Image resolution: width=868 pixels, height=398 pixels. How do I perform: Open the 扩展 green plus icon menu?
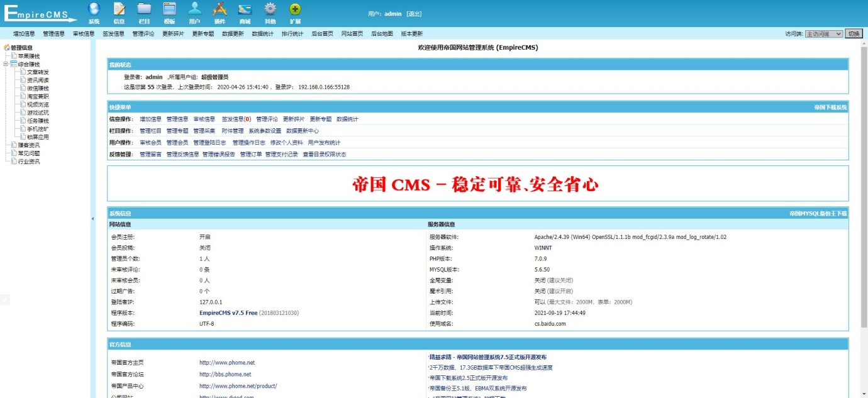click(x=295, y=13)
